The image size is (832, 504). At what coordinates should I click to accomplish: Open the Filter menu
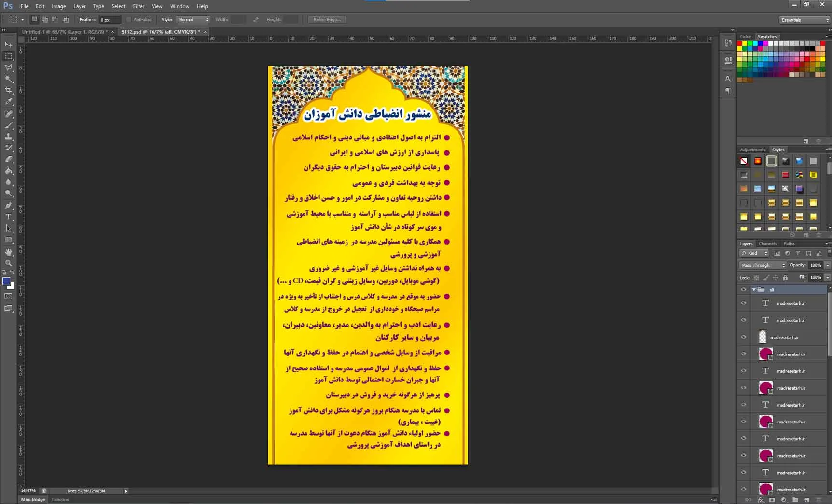click(139, 6)
